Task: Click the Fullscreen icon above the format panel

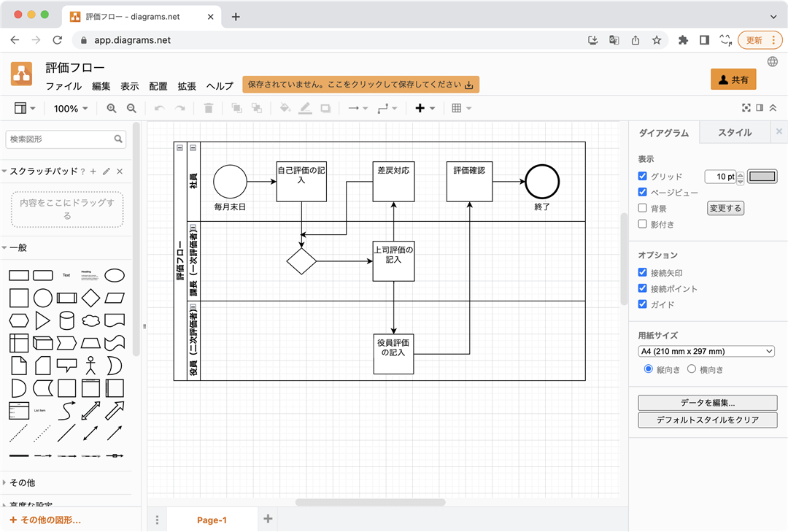Action: click(x=746, y=107)
